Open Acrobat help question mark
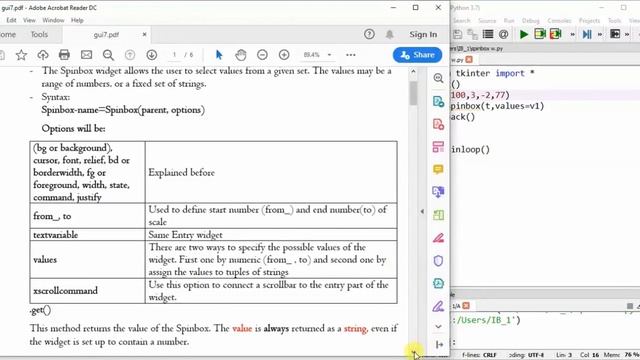640x360 pixels. (x=369, y=34)
